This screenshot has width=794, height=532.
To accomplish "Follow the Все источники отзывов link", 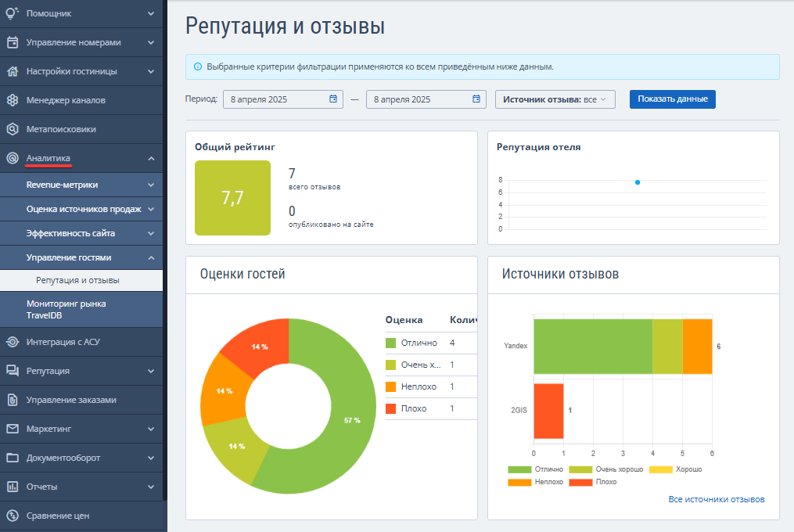I will (x=716, y=499).
